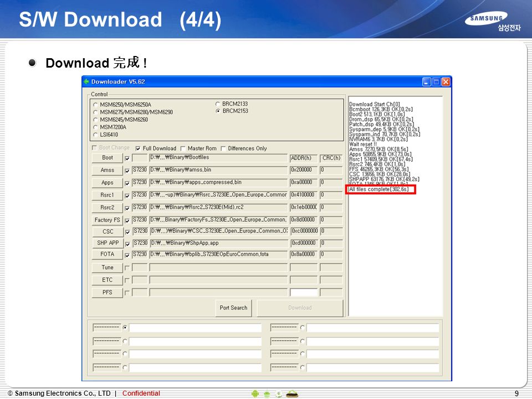This screenshot has width=532, height=399.
Task: Click the CSC button
Action: [107, 232]
